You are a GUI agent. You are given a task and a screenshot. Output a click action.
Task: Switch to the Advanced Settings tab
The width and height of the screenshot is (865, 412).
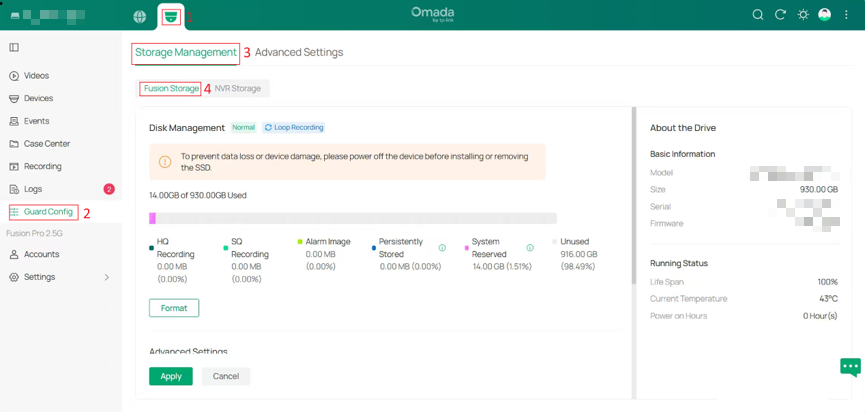[x=299, y=52]
